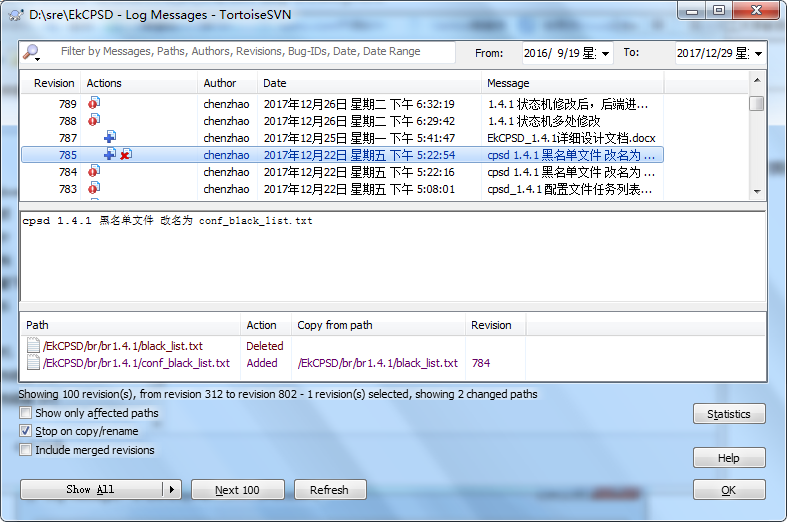Click the Deleted action cell

click(x=265, y=346)
